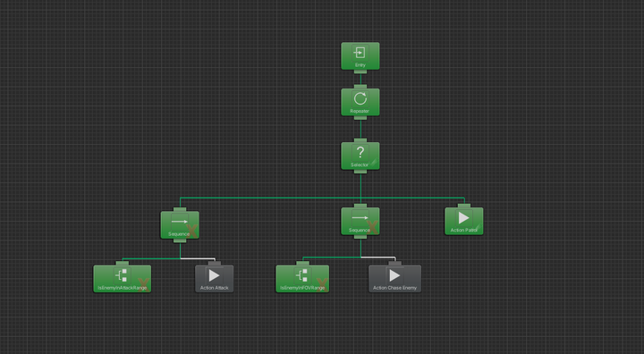The image size is (644, 354).
Task: Select the Repeater loop node
Action: click(x=360, y=102)
